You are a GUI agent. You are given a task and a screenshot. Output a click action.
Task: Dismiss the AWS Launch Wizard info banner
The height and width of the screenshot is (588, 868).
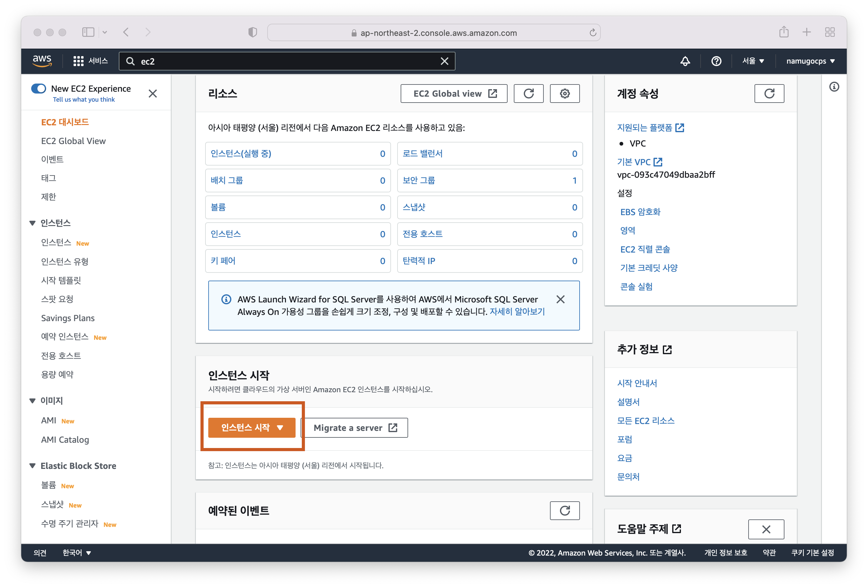pyautogui.click(x=560, y=299)
